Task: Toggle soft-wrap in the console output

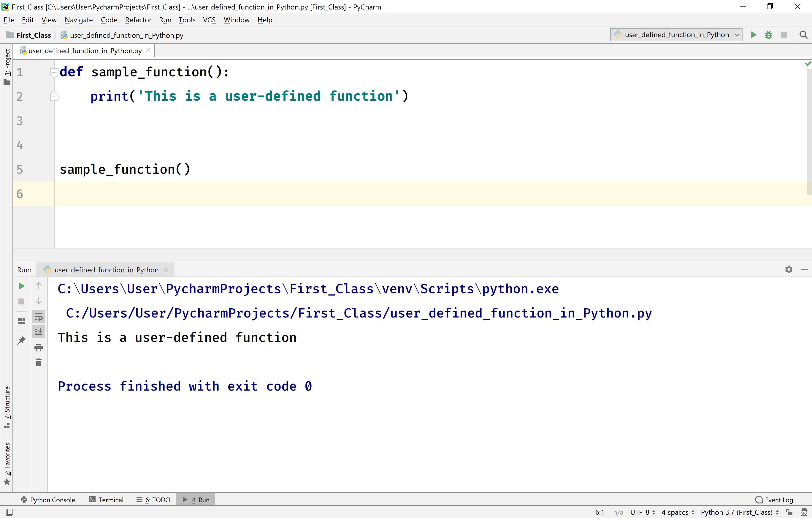Action: (39, 316)
